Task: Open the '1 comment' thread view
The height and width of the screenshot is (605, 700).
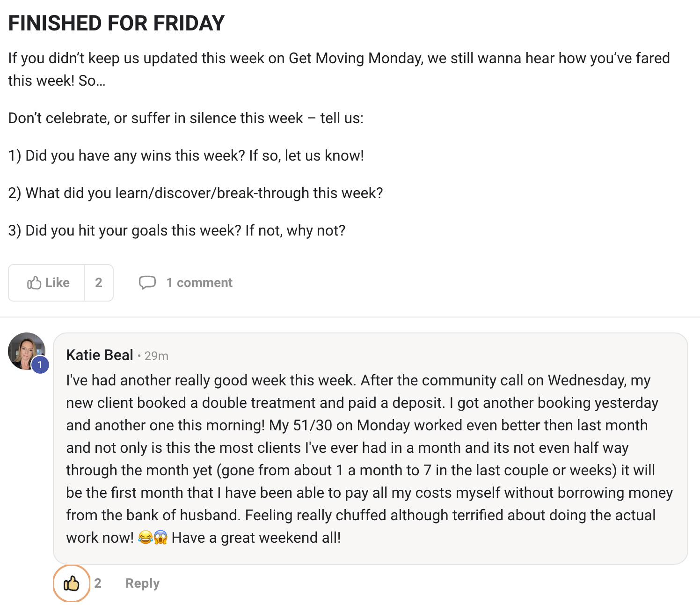Action: click(x=199, y=282)
